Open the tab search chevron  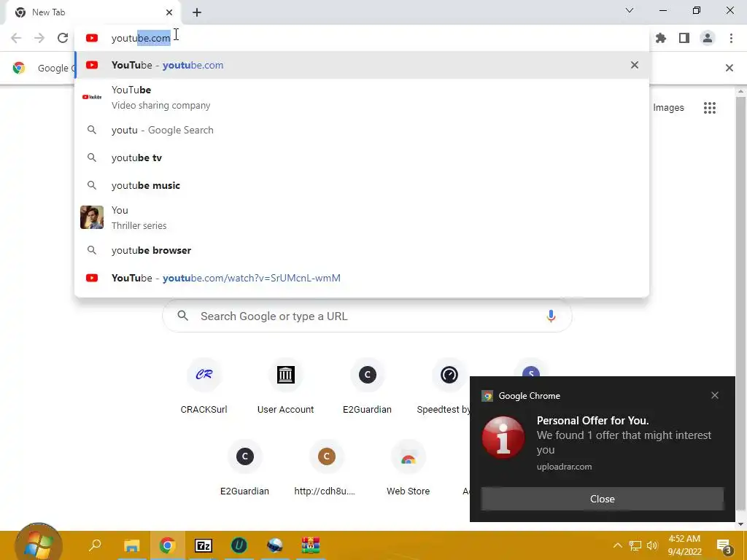coord(630,10)
